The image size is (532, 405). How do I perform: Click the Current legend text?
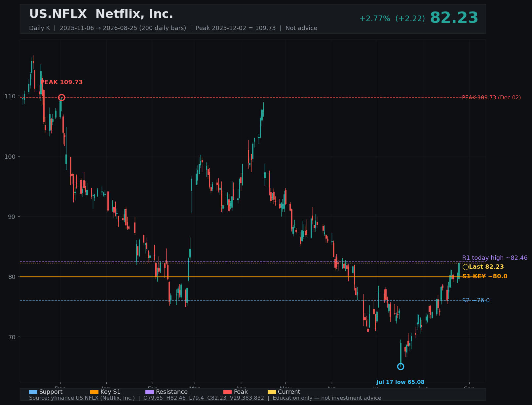(x=289, y=392)
